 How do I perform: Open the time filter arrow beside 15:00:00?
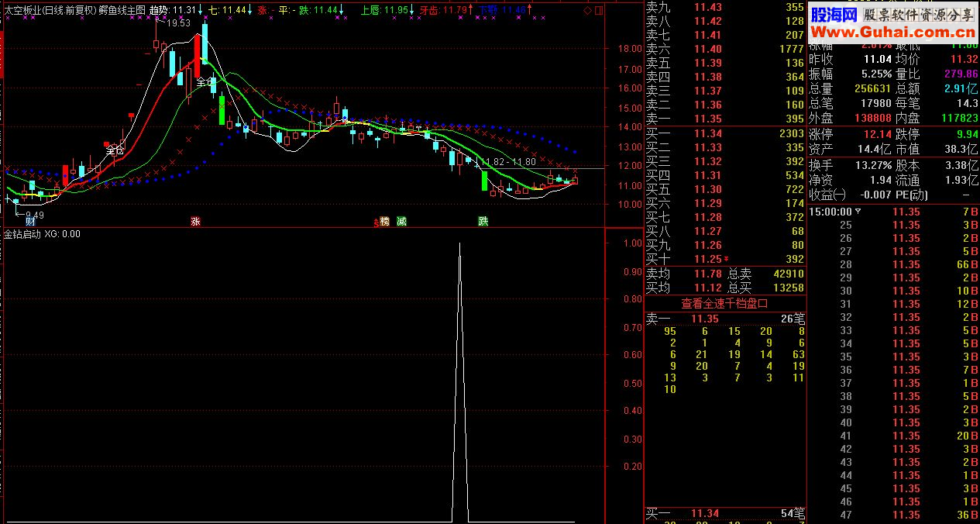coord(857,212)
